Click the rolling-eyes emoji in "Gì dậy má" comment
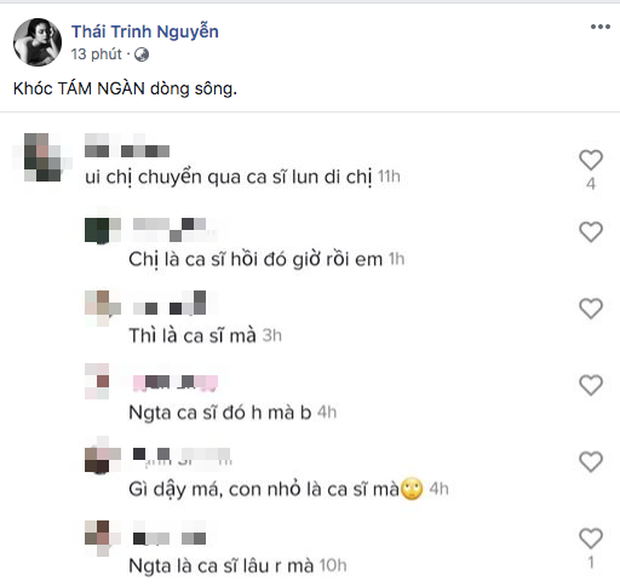The height and width of the screenshot is (587, 620). (409, 491)
